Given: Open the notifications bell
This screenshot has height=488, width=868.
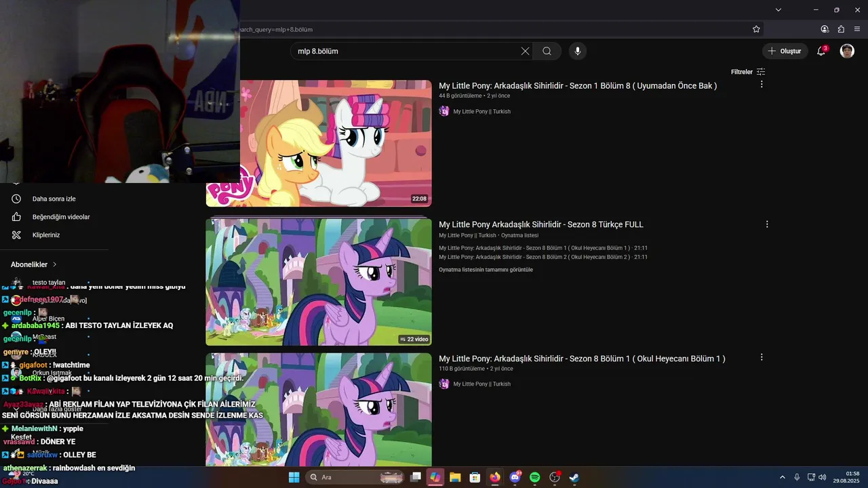Looking at the screenshot, I should (821, 51).
